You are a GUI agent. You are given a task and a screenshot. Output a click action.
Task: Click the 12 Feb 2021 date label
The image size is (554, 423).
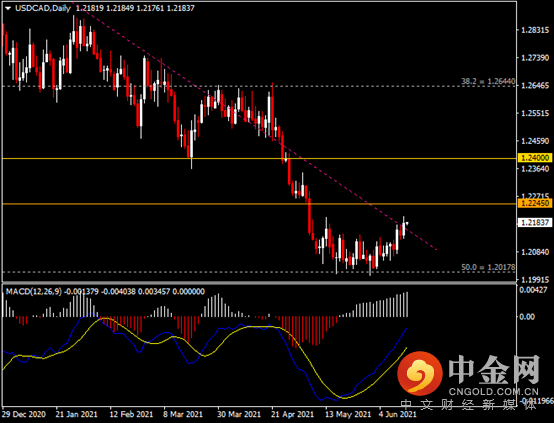pyautogui.click(x=131, y=414)
